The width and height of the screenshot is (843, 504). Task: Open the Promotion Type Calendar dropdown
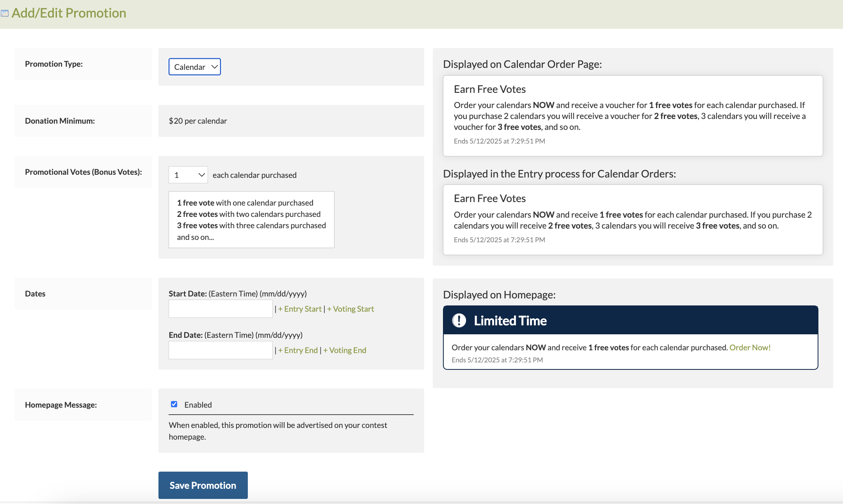coord(194,67)
